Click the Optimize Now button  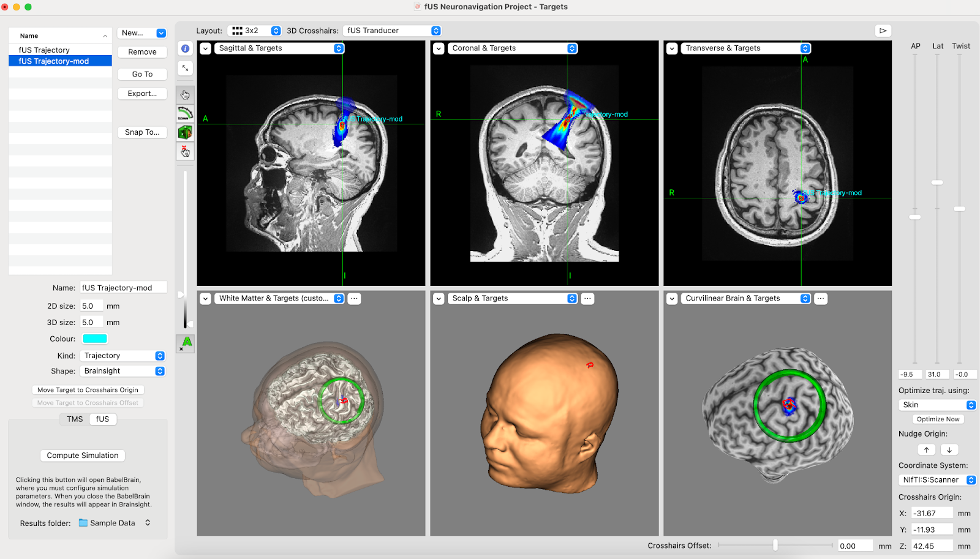pos(938,419)
